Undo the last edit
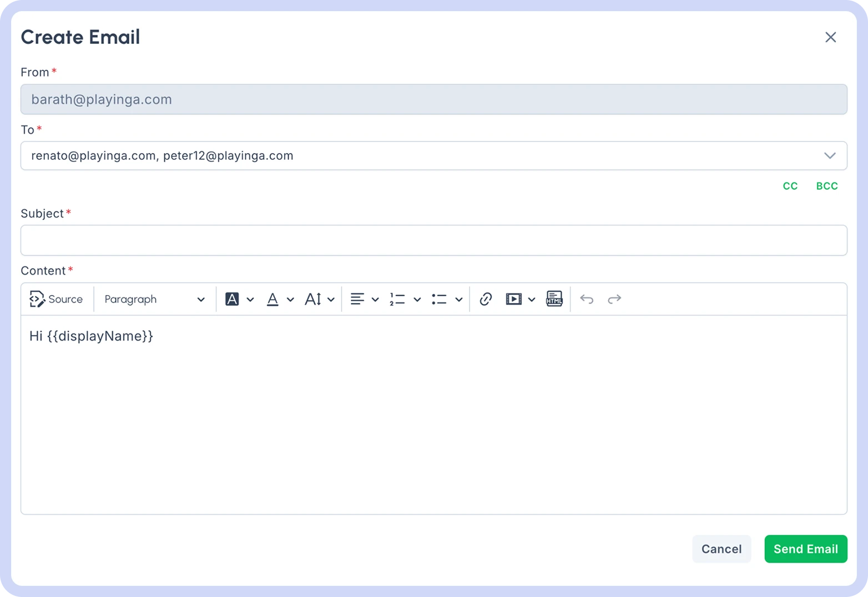The width and height of the screenshot is (868, 597). (x=587, y=299)
